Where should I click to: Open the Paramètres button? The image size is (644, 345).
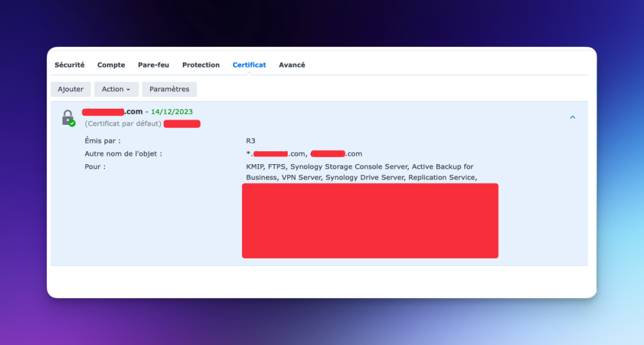[169, 89]
